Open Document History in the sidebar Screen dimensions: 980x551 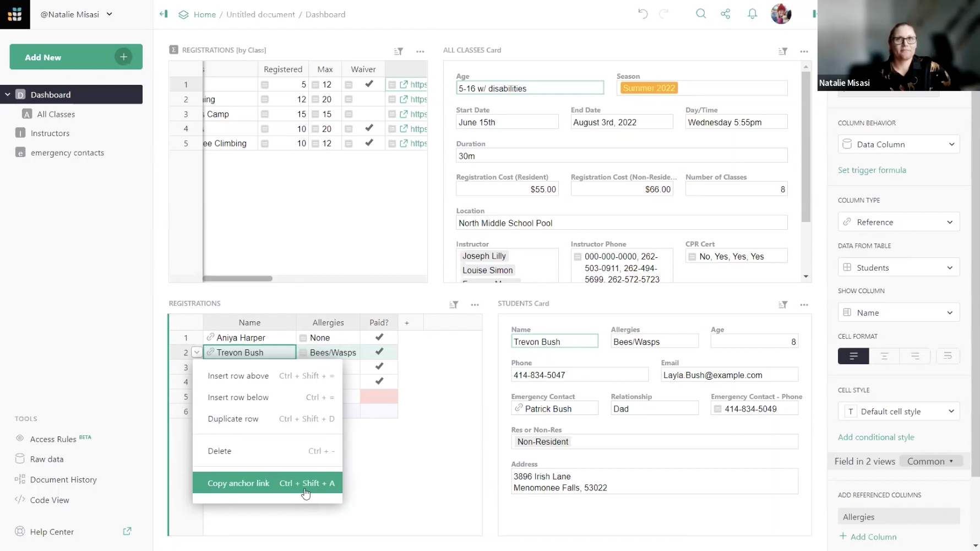point(63,479)
